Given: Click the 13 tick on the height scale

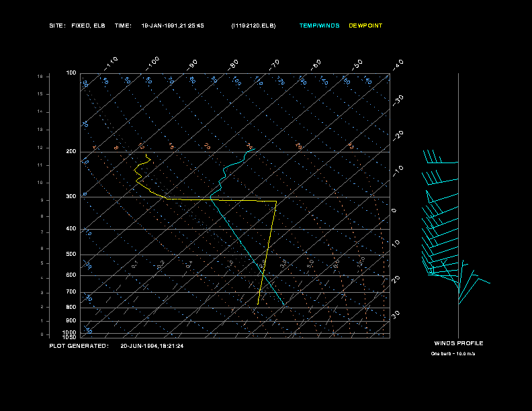Looking at the screenshot, I should pyautogui.click(x=40, y=130).
